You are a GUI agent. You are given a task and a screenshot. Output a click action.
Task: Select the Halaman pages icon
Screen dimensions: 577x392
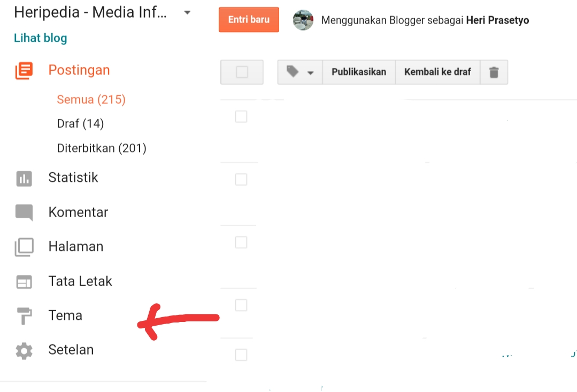(24, 247)
